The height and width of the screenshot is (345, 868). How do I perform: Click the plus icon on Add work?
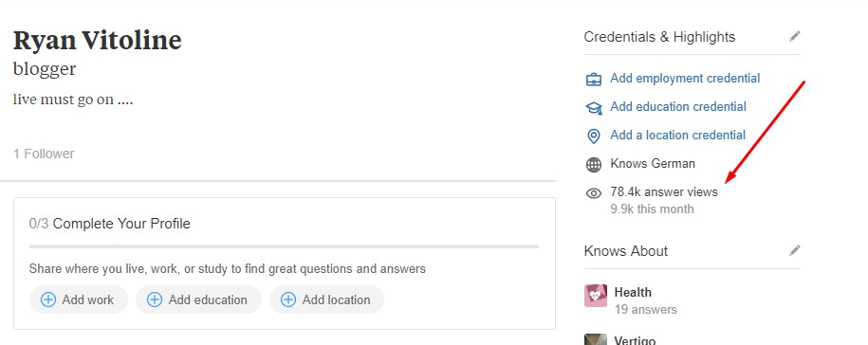pos(48,300)
